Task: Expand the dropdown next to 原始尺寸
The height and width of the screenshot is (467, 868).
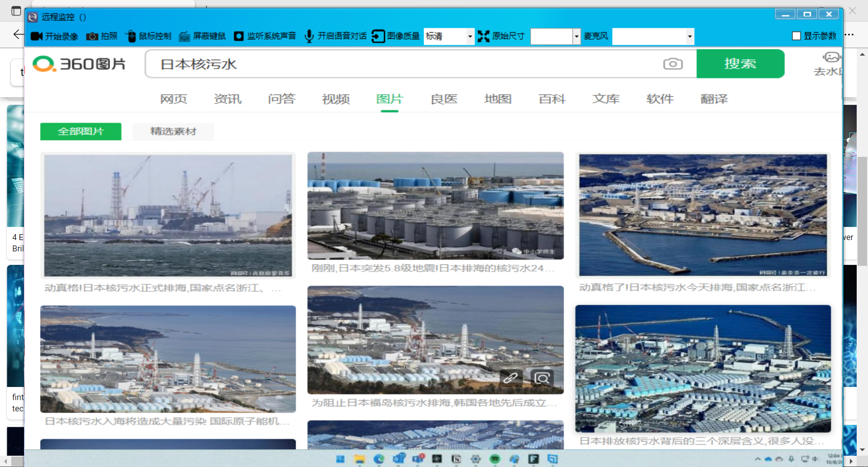Action: [576, 36]
